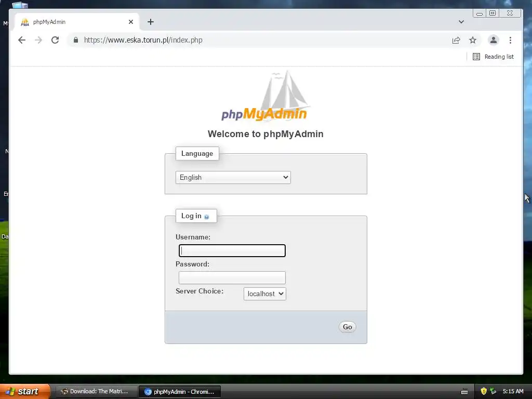The height and width of the screenshot is (399, 532).
Task: Click the Username: label
Action: pos(193,237)
